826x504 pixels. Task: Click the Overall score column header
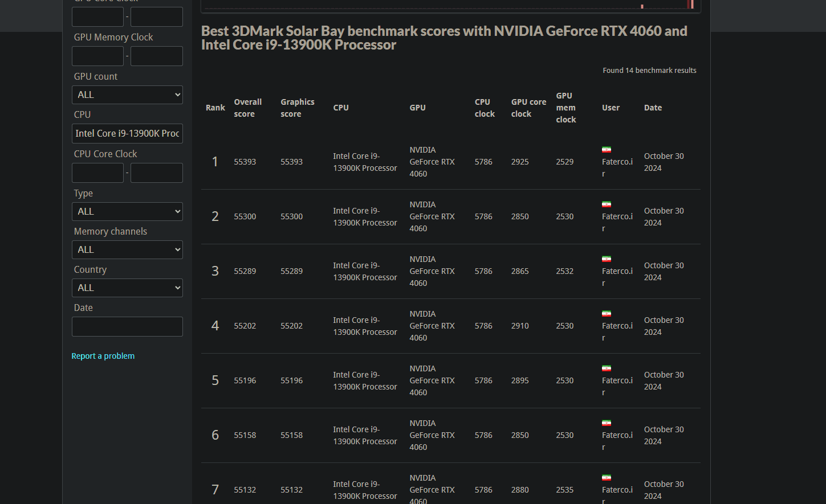pyautogui.click(x=247, y=108)
